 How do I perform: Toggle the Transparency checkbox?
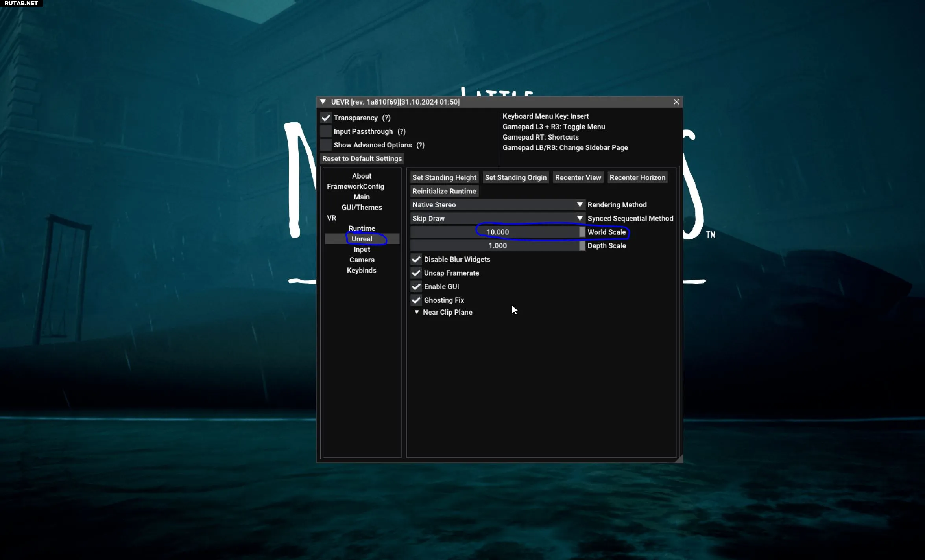(326, 118)
